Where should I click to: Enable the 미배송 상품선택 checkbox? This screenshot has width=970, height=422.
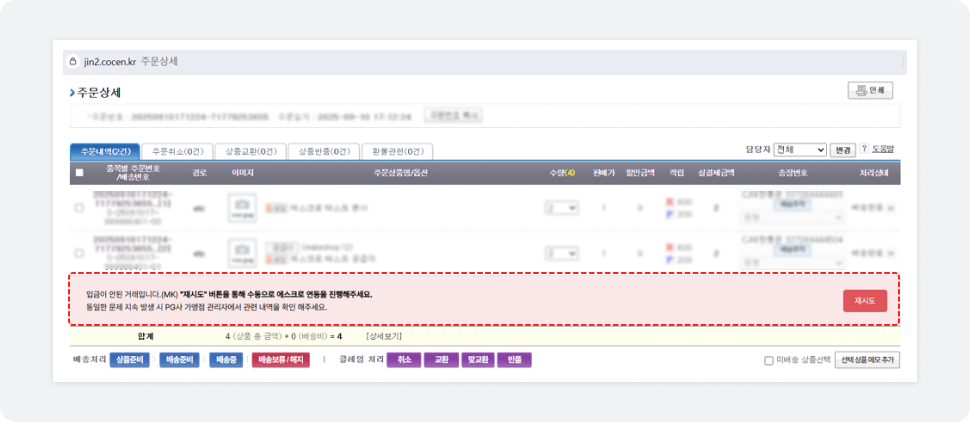point(768,361)
